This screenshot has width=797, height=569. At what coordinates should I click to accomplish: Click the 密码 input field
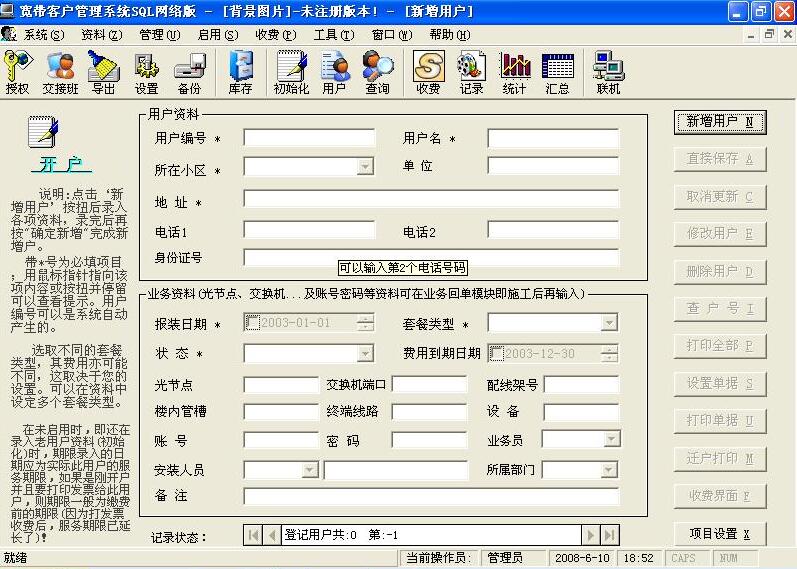point(430,440)
